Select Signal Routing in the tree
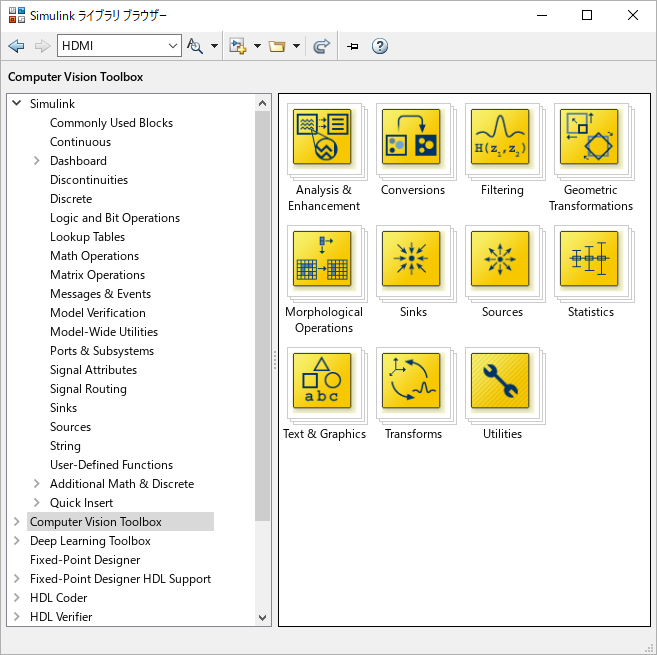657x655 pixels. (88, 389)
